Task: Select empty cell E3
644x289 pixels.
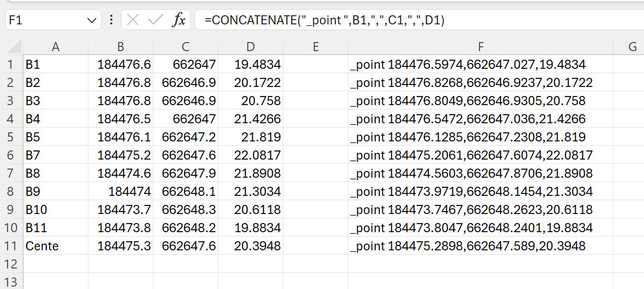Action: [x=315, y=100]
